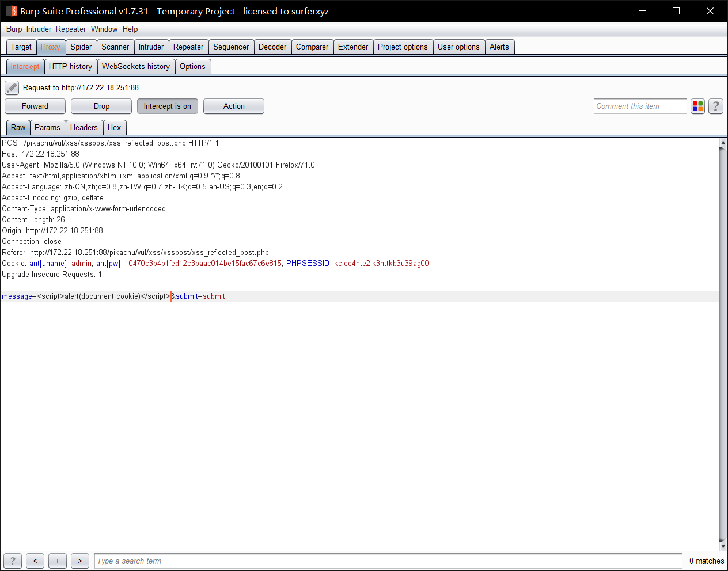
Task: Click the 0 matches status label
Action: 707,561
